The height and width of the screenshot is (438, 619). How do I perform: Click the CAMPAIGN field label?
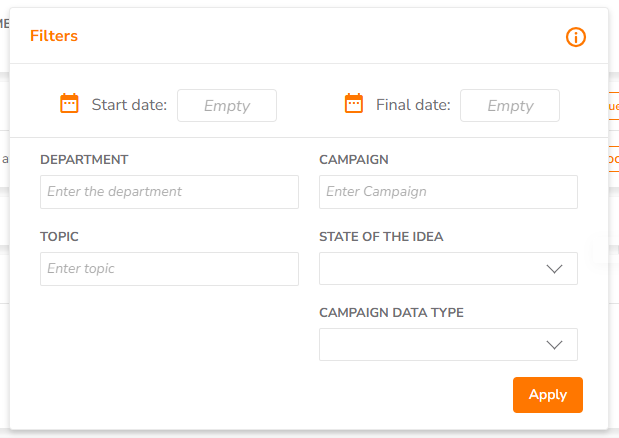pos(354,159)
